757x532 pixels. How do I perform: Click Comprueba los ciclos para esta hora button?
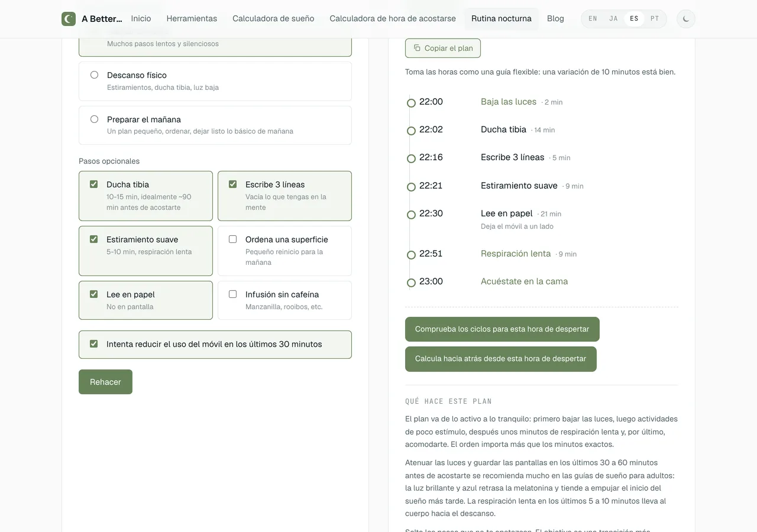coord(502,329)
